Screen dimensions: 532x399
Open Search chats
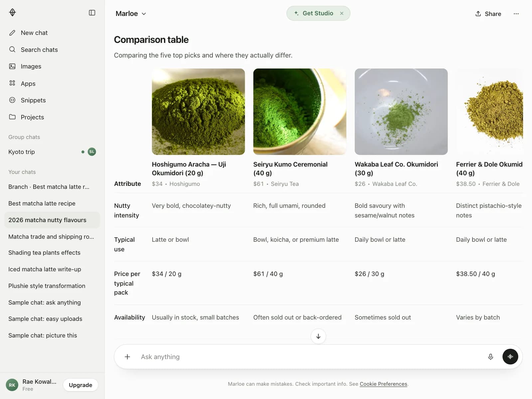point(52,50)
